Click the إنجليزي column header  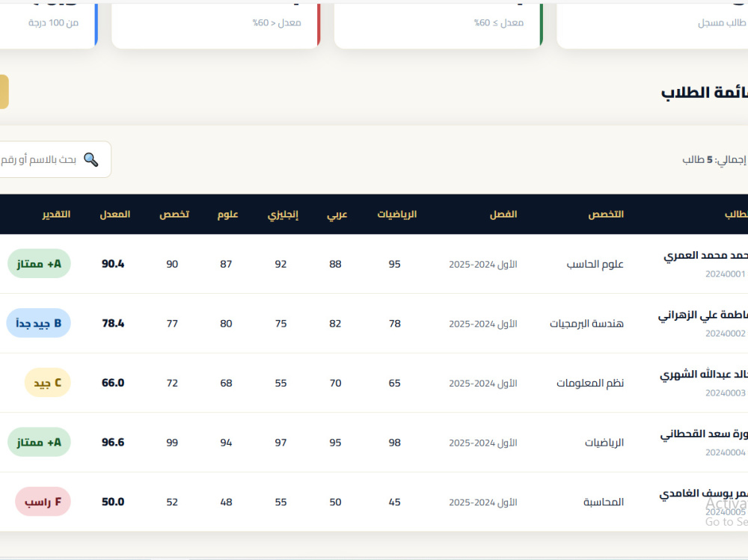(x=283, y=215)
